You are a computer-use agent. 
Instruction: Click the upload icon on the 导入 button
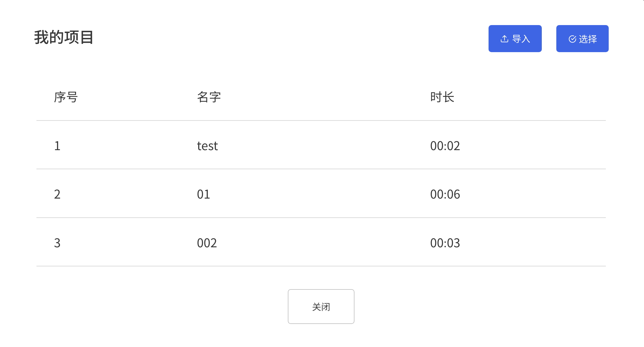pyautogui.click(x=504, y=38)
